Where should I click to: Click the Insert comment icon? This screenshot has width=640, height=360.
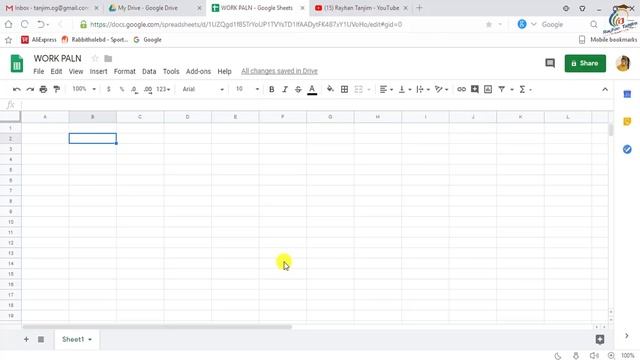tap(475, 89)
